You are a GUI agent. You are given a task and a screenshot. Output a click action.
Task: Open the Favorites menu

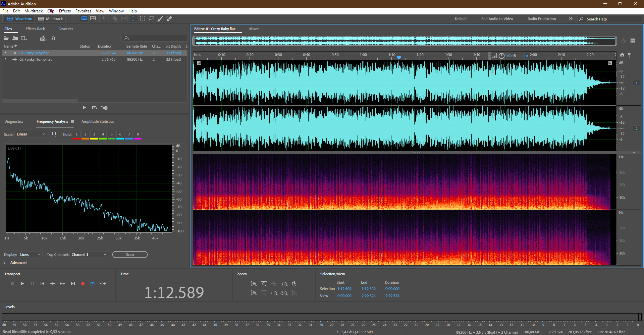pyautogui.click(x=83, y=11)
